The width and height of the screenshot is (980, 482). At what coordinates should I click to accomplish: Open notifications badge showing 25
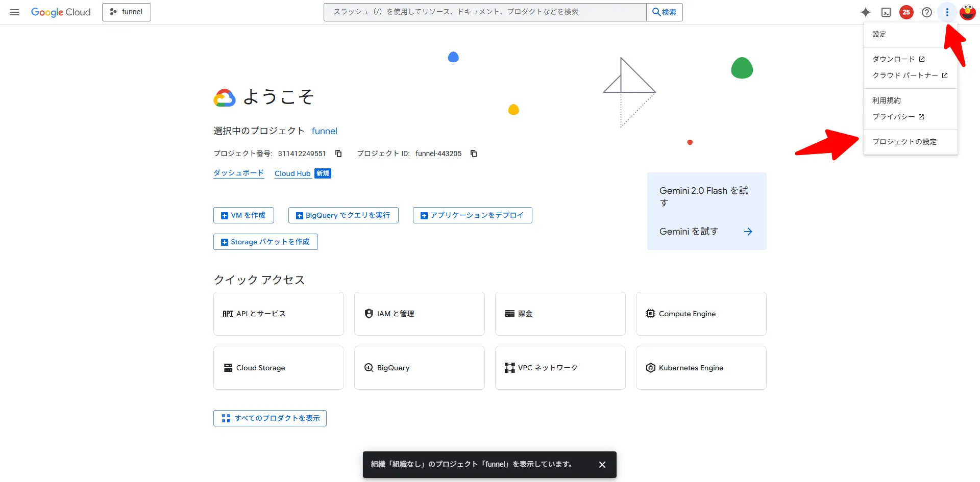click(x=906, y=12)
